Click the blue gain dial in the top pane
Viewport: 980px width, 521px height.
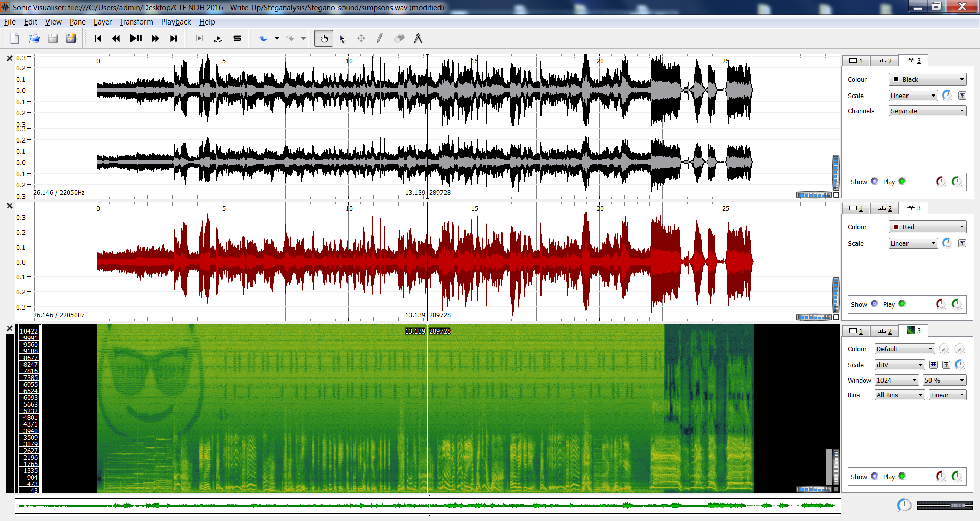pos(947,96)
